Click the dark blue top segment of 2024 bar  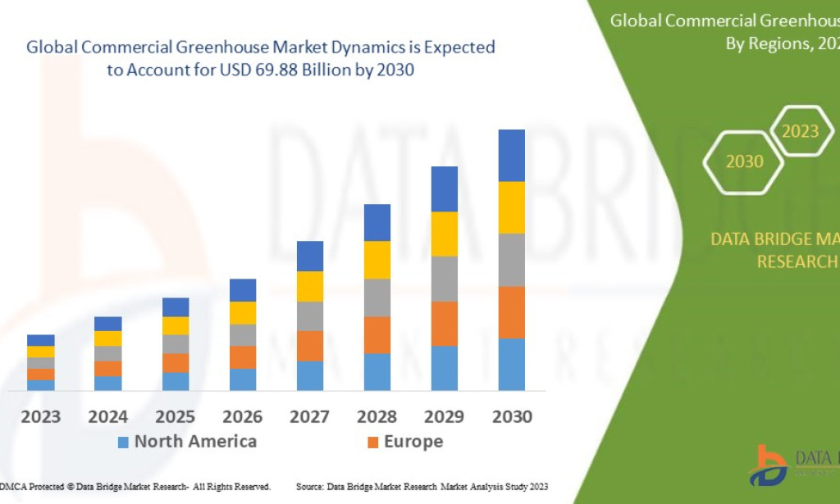tap(107, 325)
